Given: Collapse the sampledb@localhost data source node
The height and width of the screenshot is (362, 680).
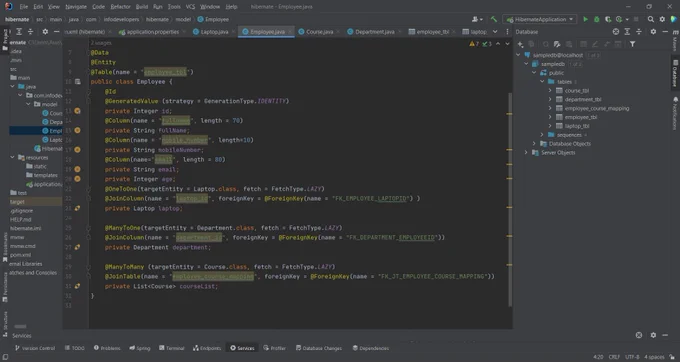Looking at the screenshot, I should (518, 55).
